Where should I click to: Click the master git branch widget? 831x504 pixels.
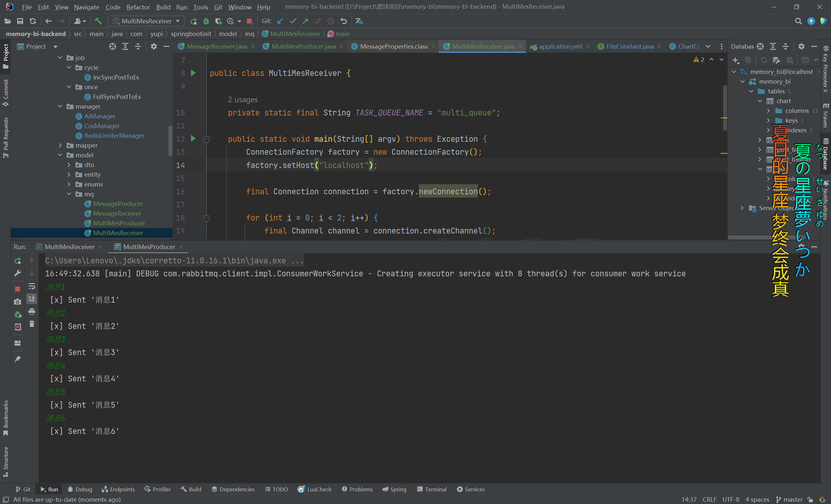(790, 499)
